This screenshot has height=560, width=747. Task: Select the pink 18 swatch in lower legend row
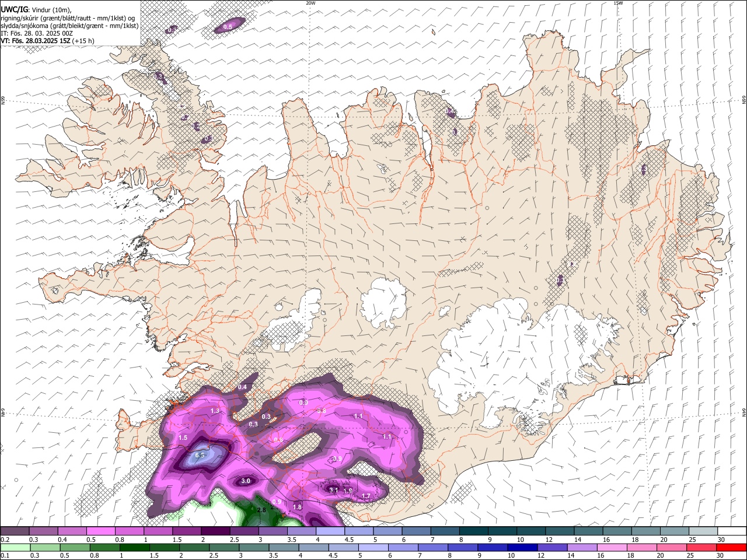(642, 547)
